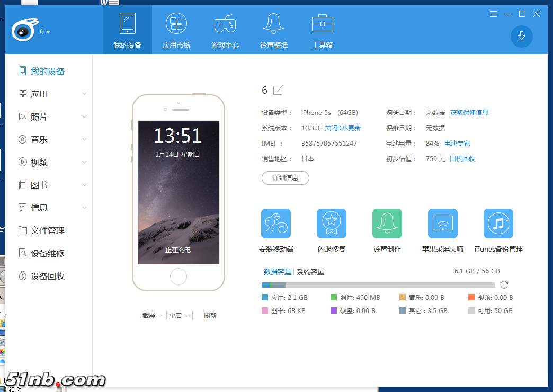The width and height of the screenshot is (553, 392).
Task: Switch to the 系统容量 tab
Action: [310, 272]
